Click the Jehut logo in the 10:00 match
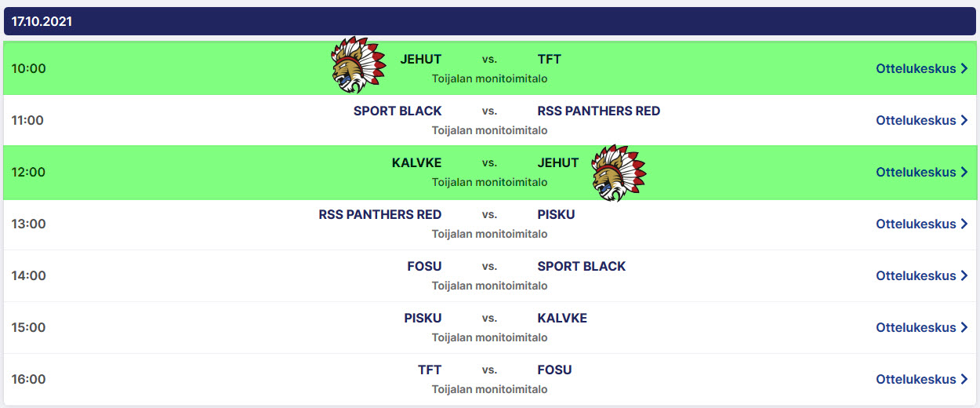This screenshot has height=408, width=980. (x=358, y=65)
